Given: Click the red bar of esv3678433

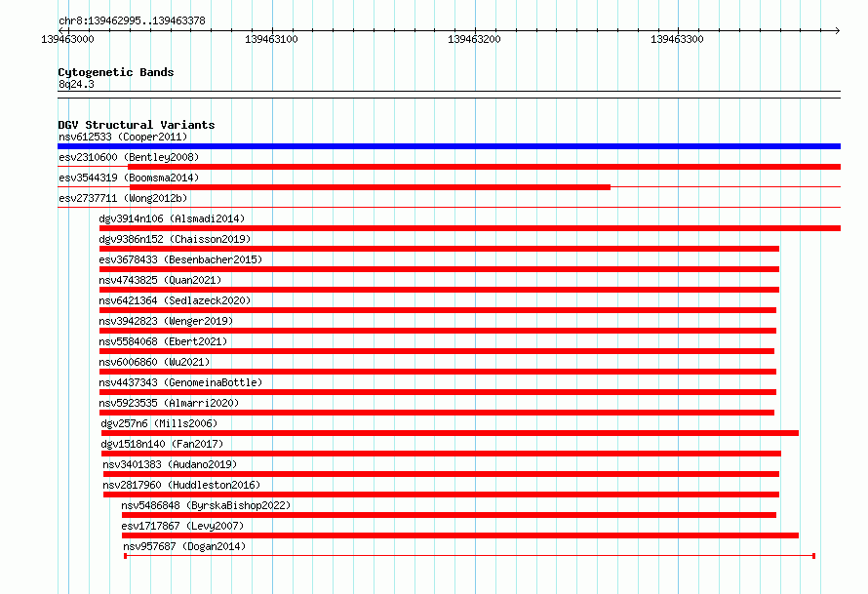Looking at the screenshot, I should [x=439, y=269].
